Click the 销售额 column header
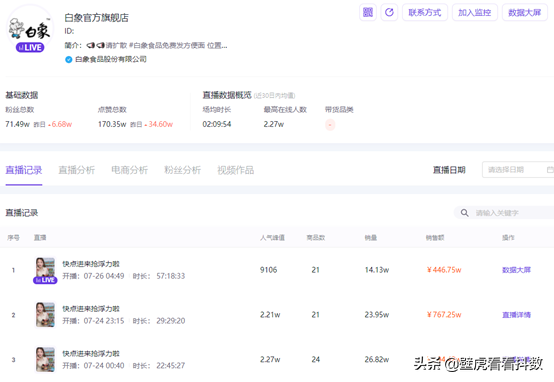This screenshot has width=554, height=382. coord(435,238)
